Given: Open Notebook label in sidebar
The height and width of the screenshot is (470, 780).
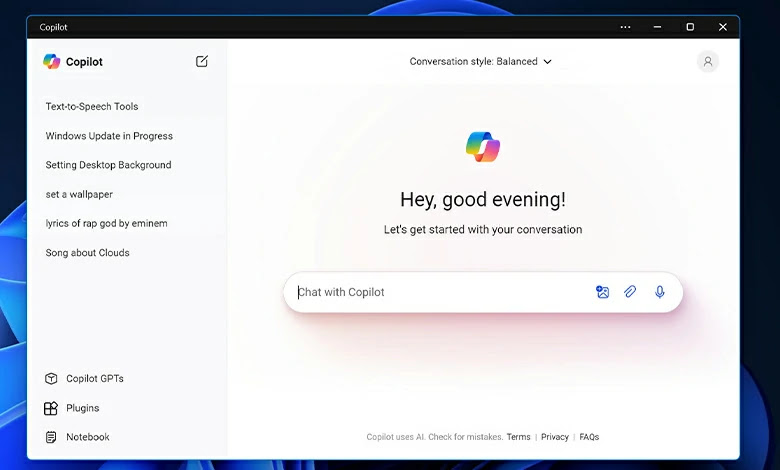Looking at the screenshot, I should tap(88, 437).
